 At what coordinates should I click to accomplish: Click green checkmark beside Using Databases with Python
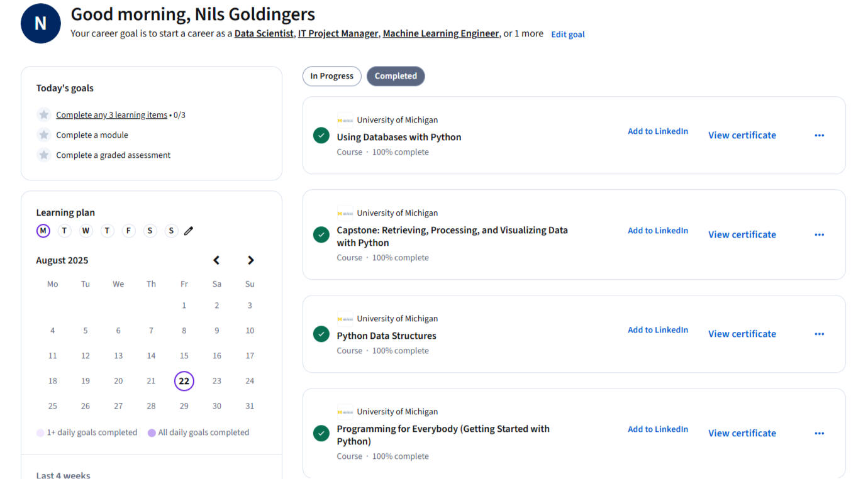(x=321, y=135)
